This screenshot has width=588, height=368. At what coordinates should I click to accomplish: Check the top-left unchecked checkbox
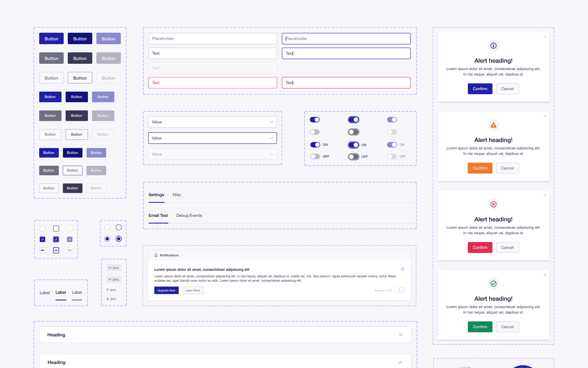coord(42,228)
